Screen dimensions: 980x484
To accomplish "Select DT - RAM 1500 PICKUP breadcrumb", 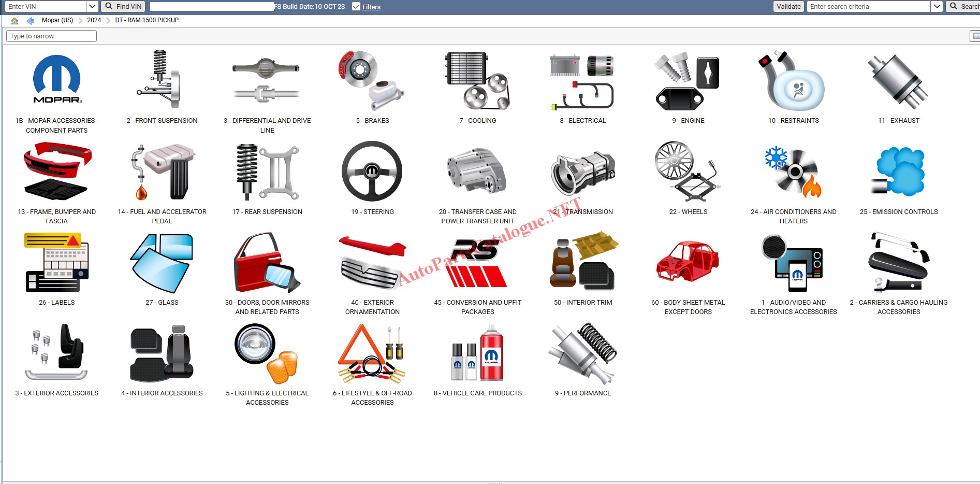I will (147, 20).
